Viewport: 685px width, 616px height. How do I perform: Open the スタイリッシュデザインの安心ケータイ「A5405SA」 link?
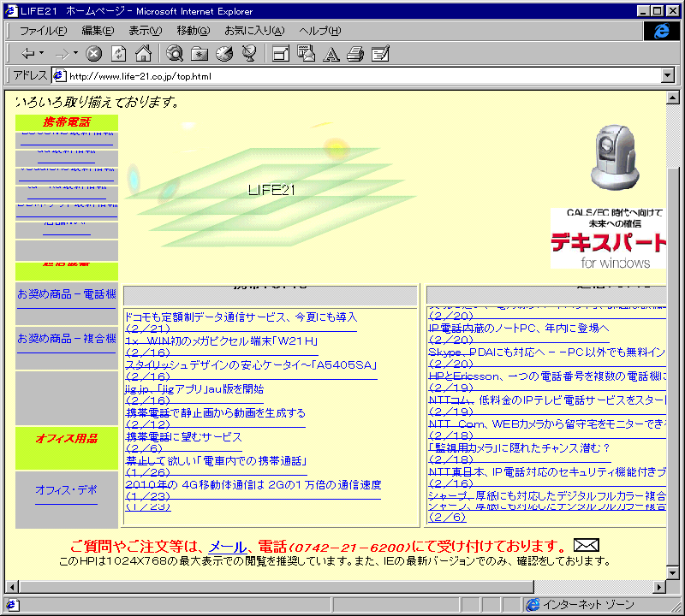pos(251,365)
